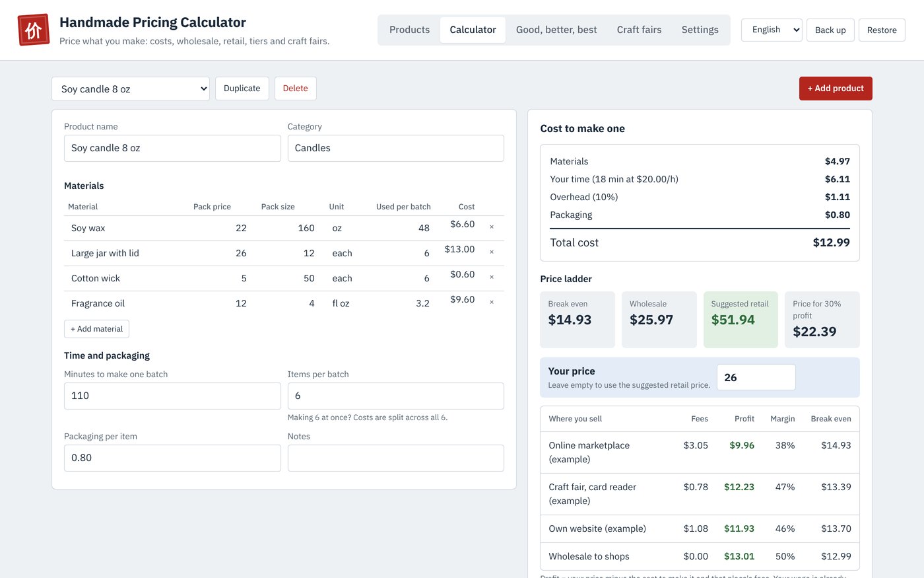This screenshot has height=578, width=924.
Task: Remove the Fragrance oil material row
Action: click(492, 303)
